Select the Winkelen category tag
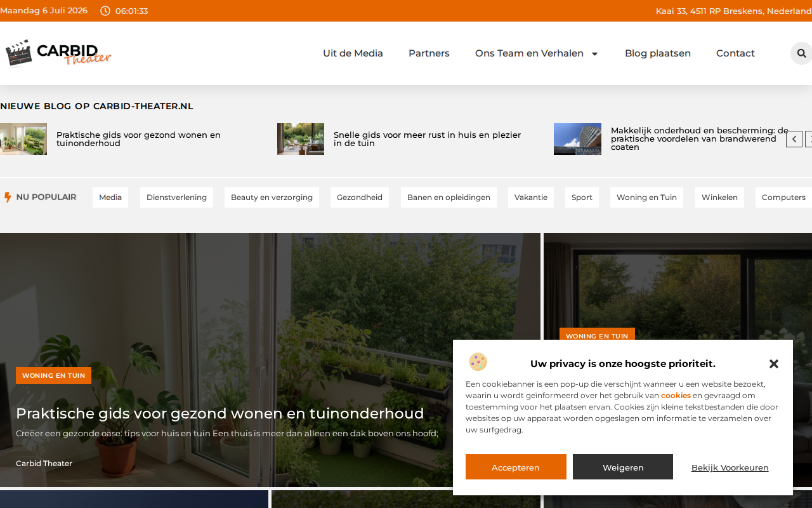The width and height of the screenshot is (812, 508). (x=719, y=197)
